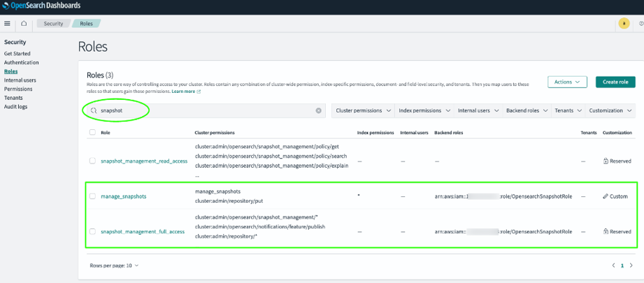This screenshot has height=283, width=644.
Task: Click the Backend roles column header
Action: (449, 133)
